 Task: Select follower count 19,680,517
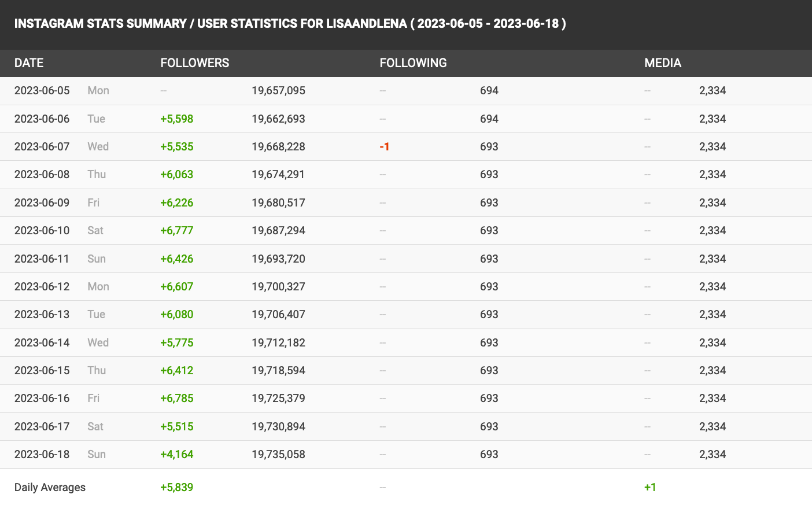278,203
